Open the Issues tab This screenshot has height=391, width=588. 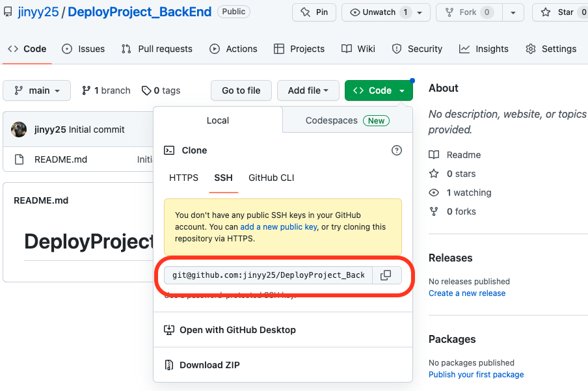[x=83, y=49]
